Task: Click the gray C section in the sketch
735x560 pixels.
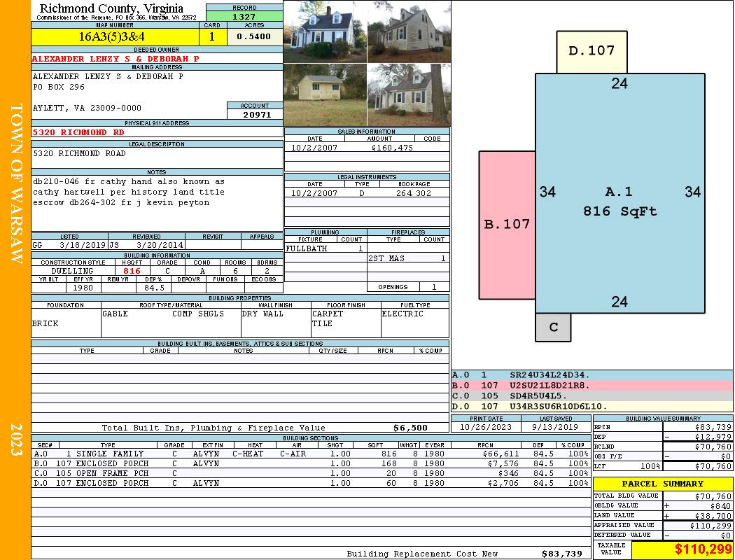Action: point(553,327)
